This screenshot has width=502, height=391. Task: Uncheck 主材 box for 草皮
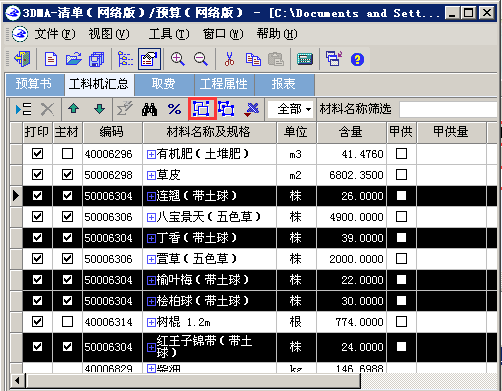[x=67, y=174]
